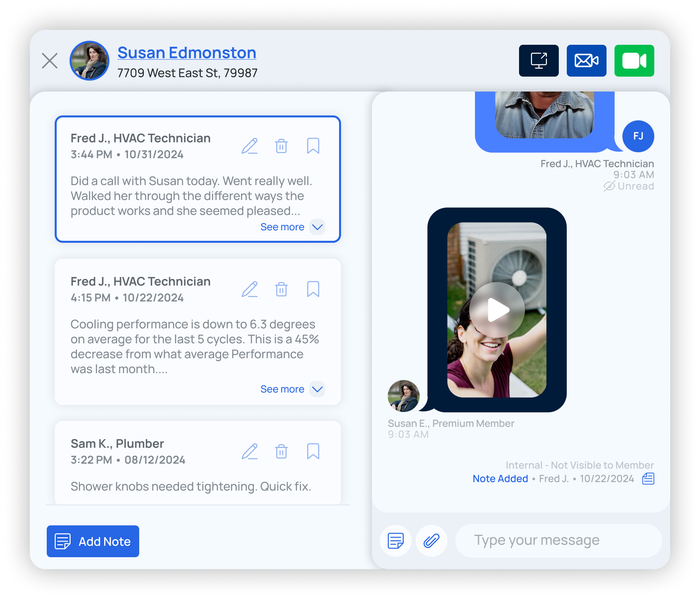Screen dimensions: 700x599
Task: Open the Note Added link
Action: coord(500,479)
